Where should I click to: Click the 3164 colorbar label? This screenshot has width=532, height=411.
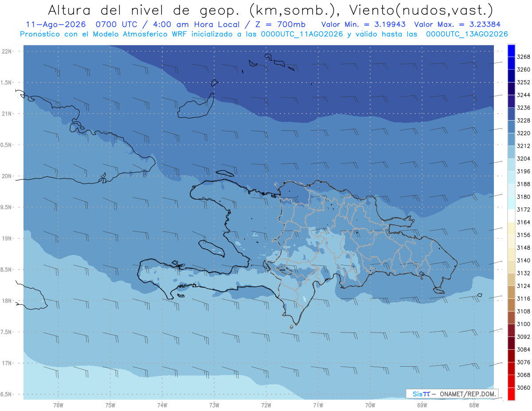coord(524,222)
